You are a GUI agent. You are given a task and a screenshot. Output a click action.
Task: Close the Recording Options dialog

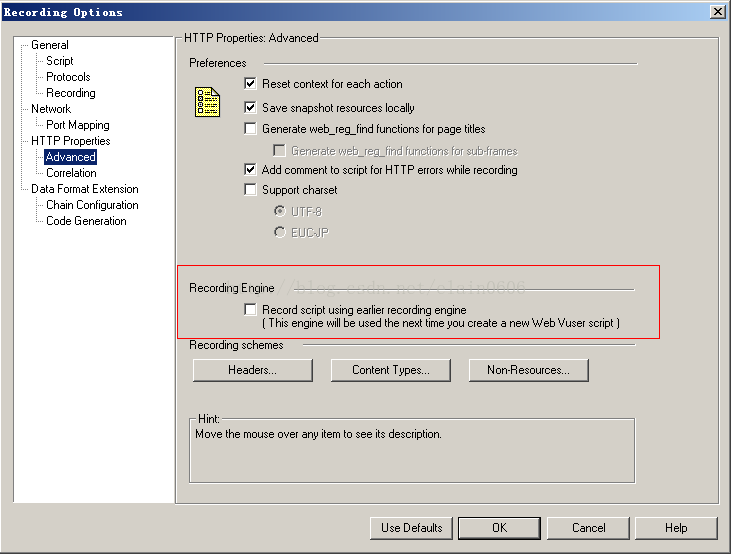pos(718,12)
